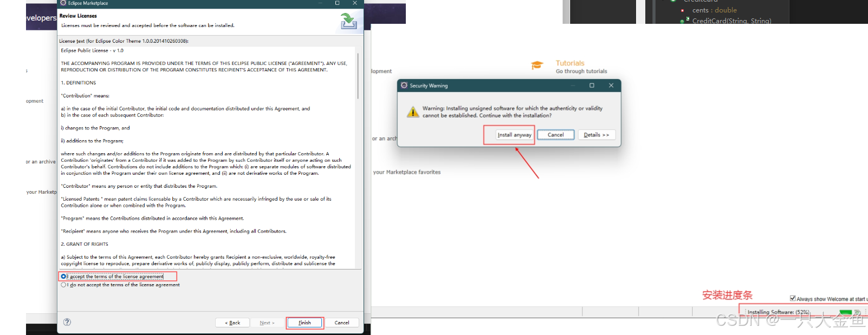Maximize the Security Warning dialog
The image size is (868, 335).
(592, 86)
